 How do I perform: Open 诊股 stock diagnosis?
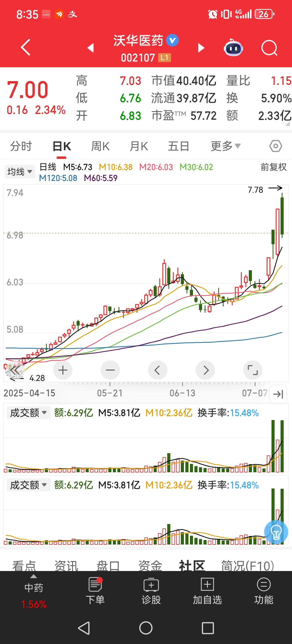click(x=151, y=591)
